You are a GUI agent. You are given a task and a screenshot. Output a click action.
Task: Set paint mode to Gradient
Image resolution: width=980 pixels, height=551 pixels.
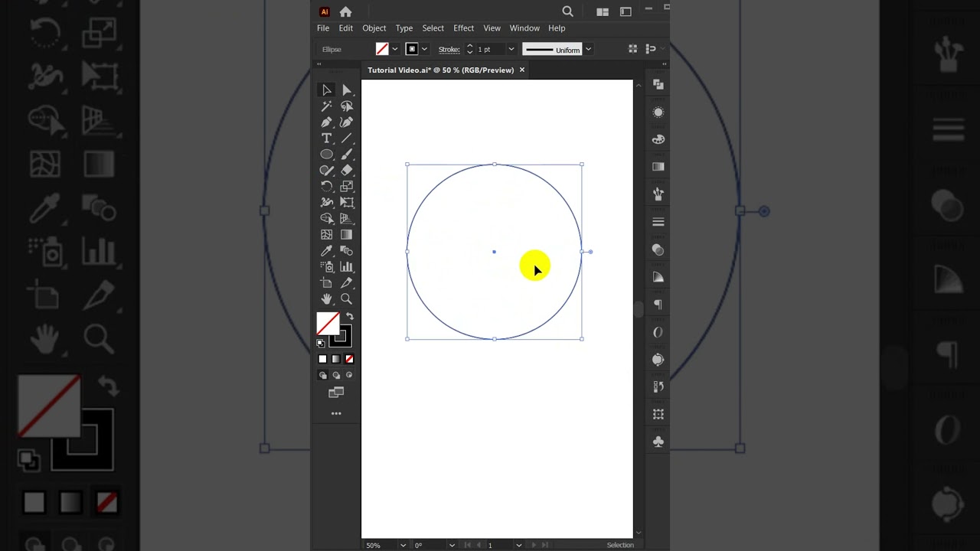pos(336,359)
